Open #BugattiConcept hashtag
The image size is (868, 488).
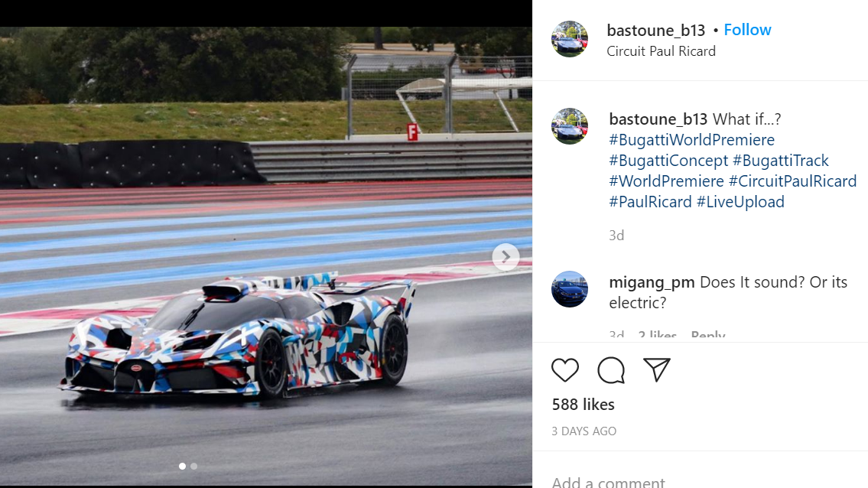(668, 161)
